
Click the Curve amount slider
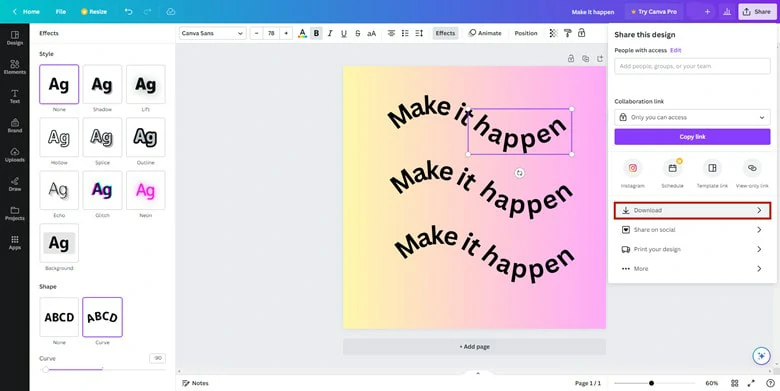coord(102,370)
